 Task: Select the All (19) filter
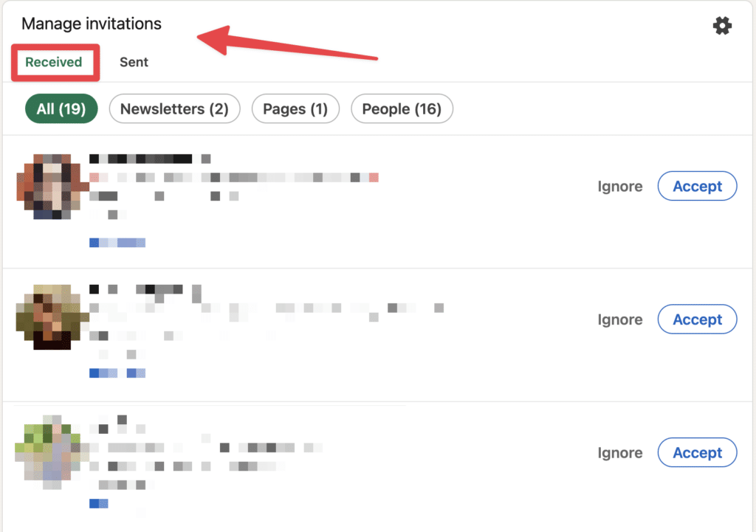pyautogui.click(x=61, y=109)
